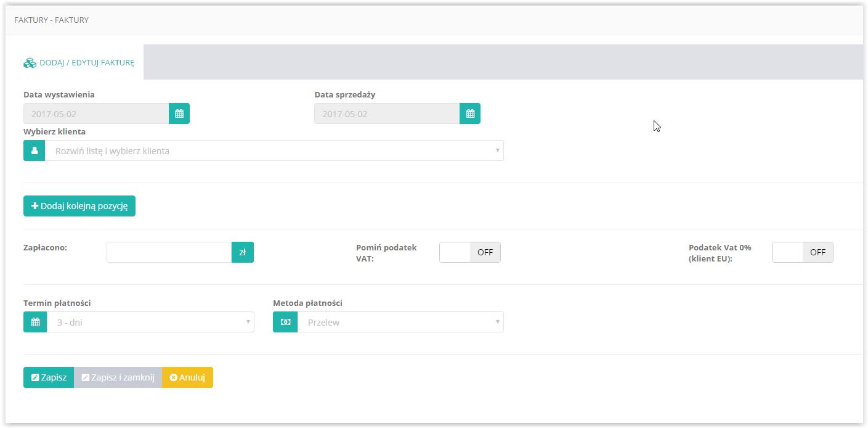Open calendar icon for Data wystawienia
This screenshot has width=868, height=428.
pyautogui.click(x=179, y=113)
